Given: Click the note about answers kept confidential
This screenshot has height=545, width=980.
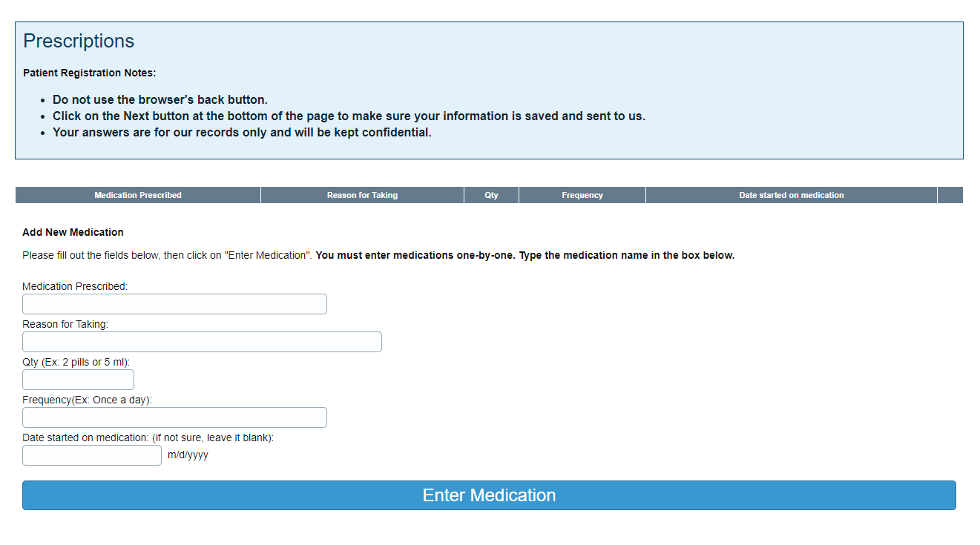Looking at the screenshot, I should coord(242,132).
